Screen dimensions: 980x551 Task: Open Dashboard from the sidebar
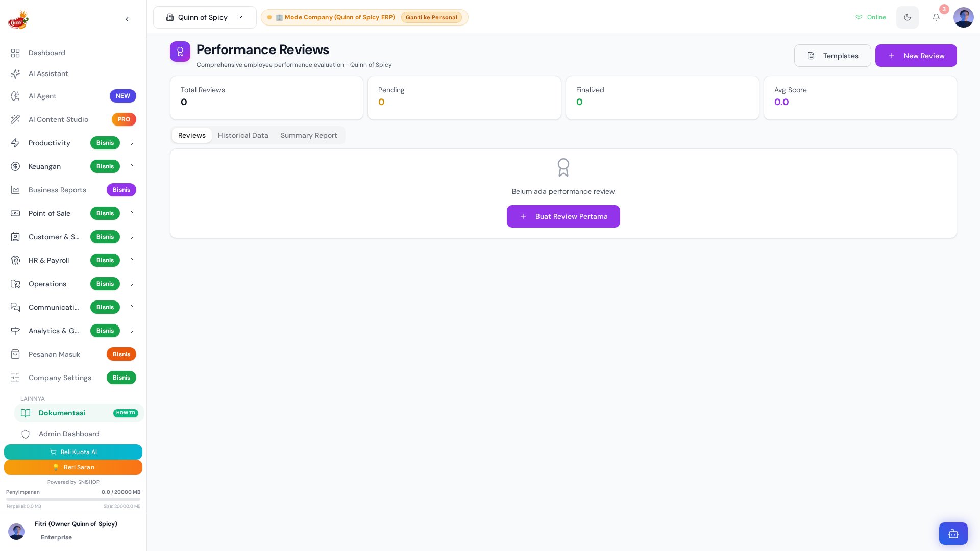point(73,53)
